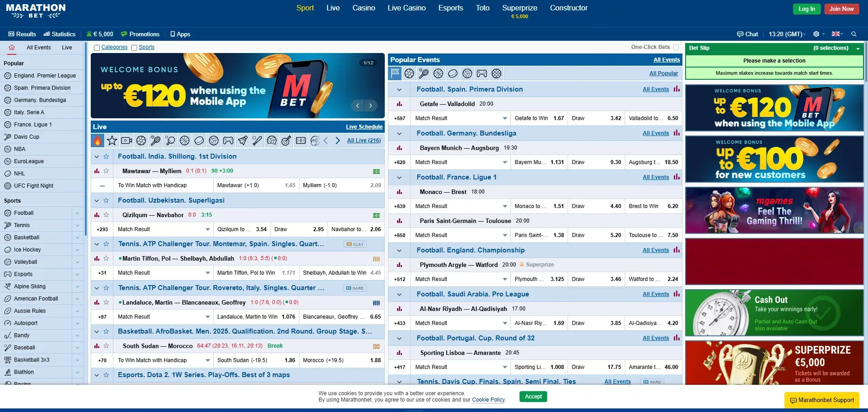Accept the cookies notice
The height and width of the screenshot is (412, 868).
point(534,397)
